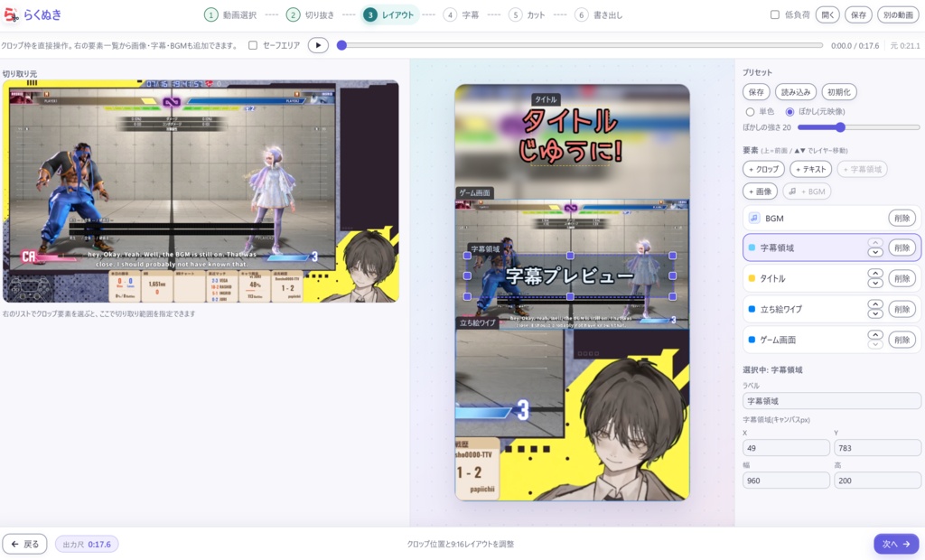Toggle the セーフエリア checkbox
Screen dimensions: 925x560
point(253,45)
